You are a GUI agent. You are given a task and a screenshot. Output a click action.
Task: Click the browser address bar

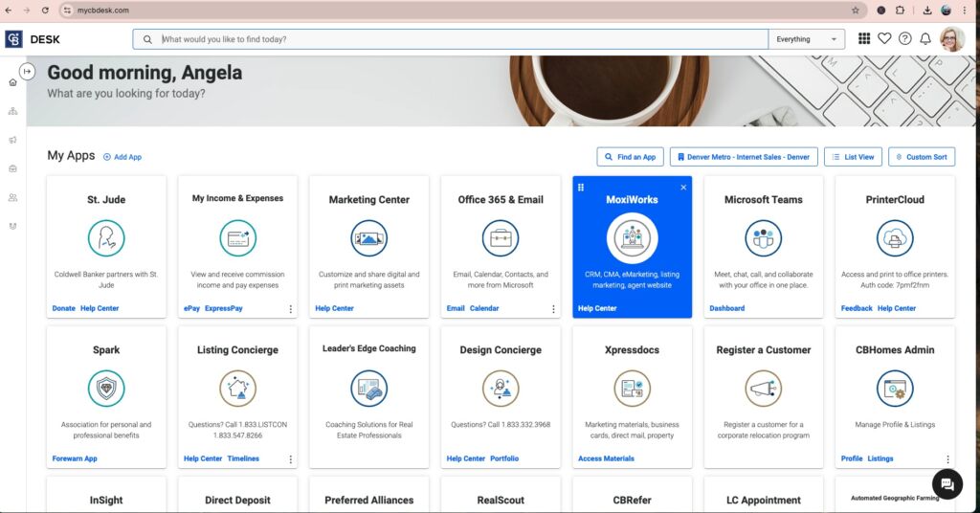point(462,10)
